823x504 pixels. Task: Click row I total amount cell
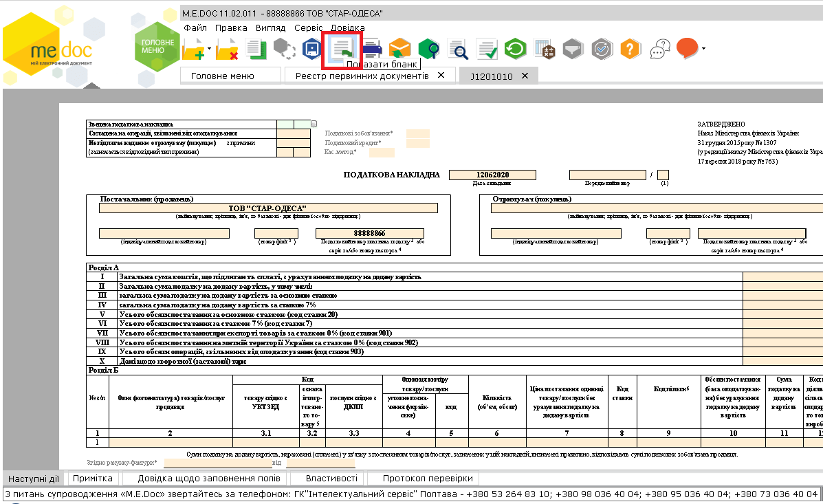783,276
